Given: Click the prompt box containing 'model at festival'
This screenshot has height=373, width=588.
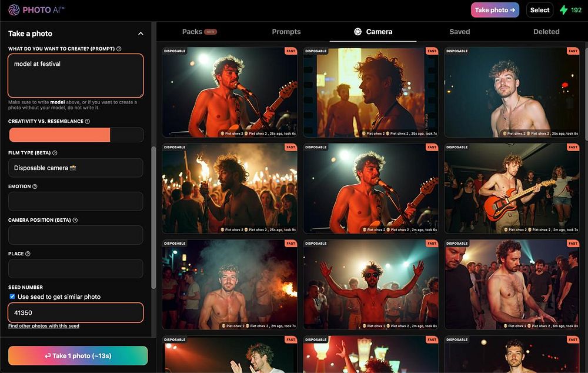Looking at the screenshot, I should click(x=76, y=75).
